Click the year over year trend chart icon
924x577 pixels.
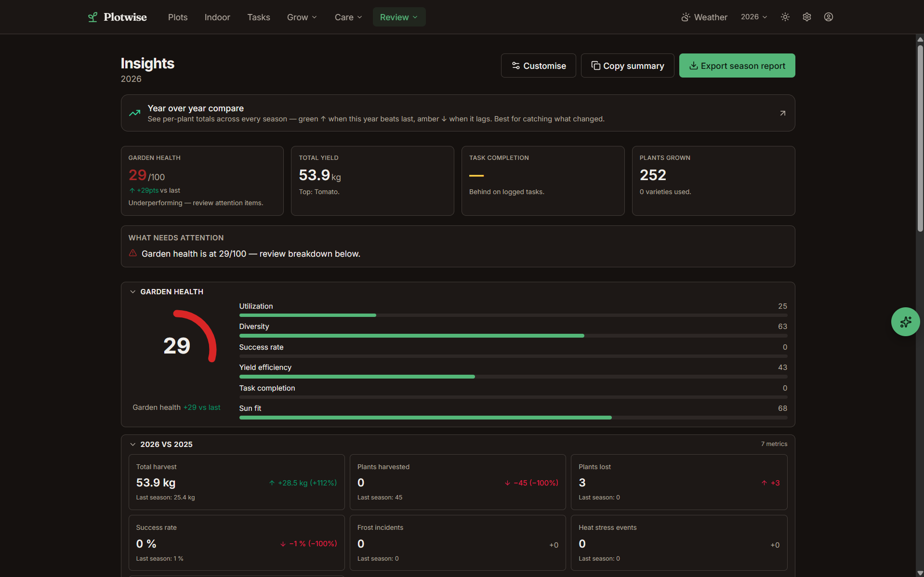[135, 113]
